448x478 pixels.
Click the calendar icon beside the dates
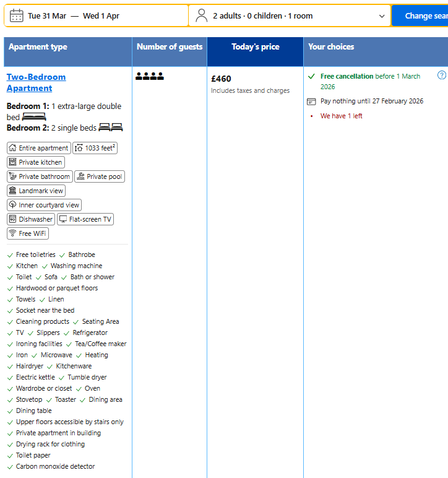(x=17, y=15)
